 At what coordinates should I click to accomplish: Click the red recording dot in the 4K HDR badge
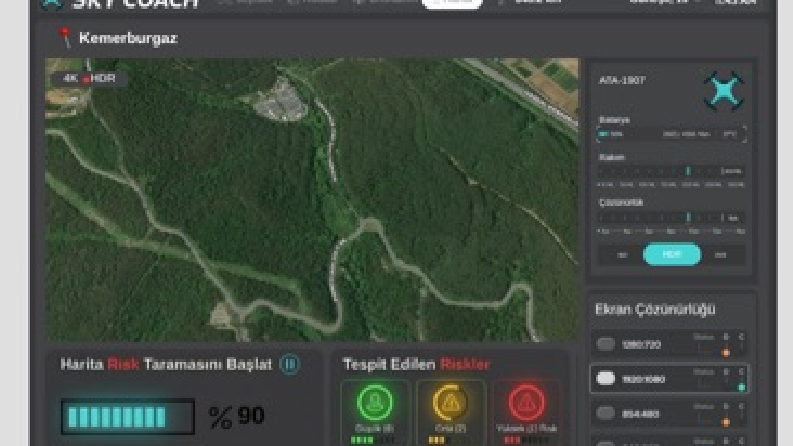click(86, 79)
